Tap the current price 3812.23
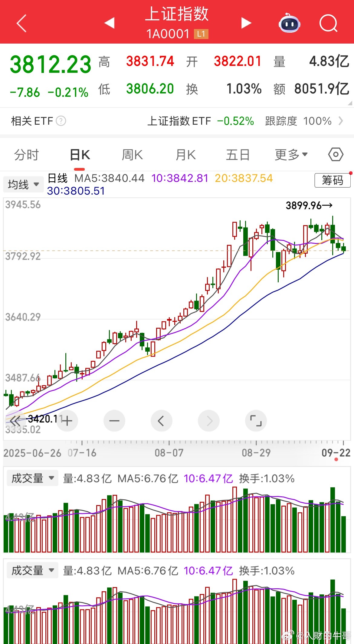The height and width of the screenshot is (644, 354). 51,64
